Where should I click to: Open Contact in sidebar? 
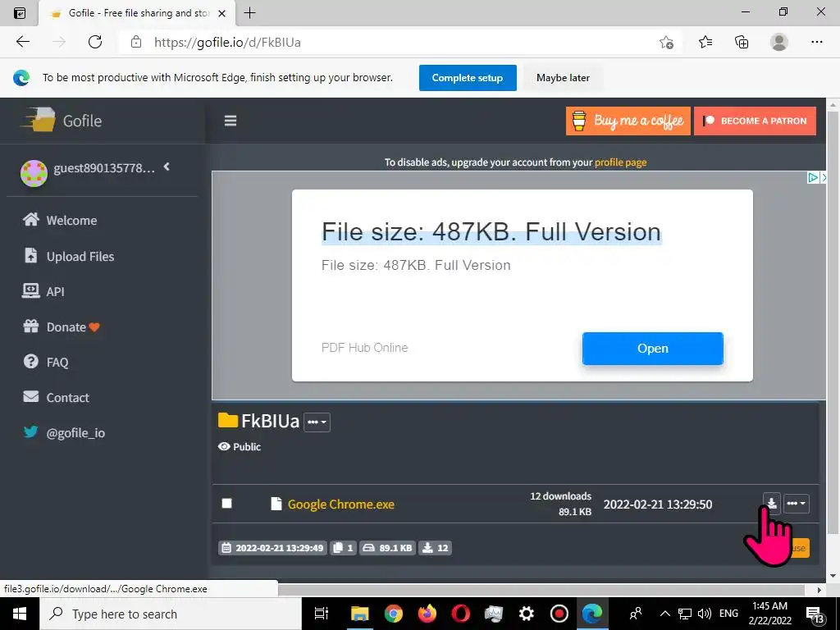click(x=57, y=398)
